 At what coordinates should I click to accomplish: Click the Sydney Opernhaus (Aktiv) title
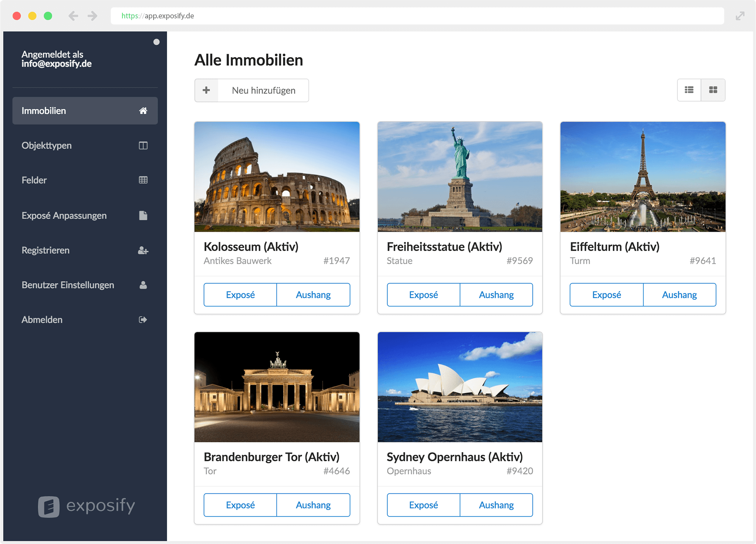coord(455,457)
